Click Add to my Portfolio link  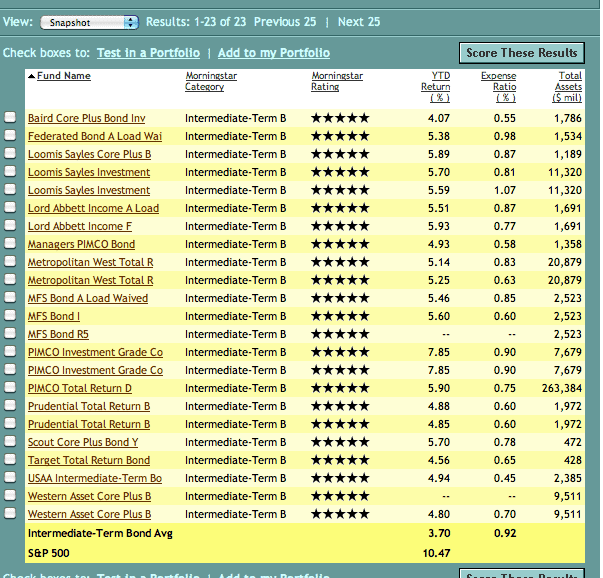274,53
